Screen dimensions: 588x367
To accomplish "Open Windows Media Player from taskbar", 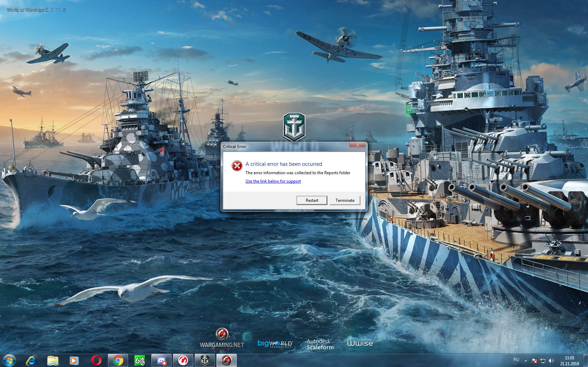I will pos(74,360).
